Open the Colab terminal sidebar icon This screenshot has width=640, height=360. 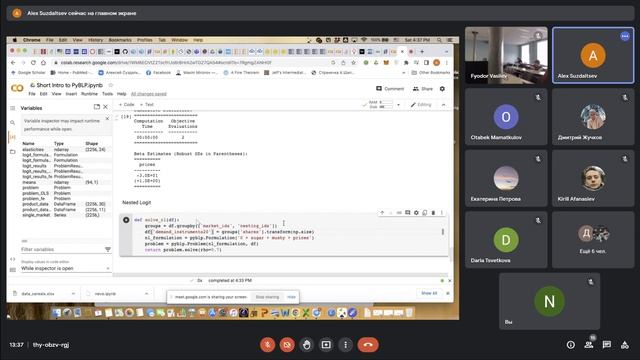(13, 269)
